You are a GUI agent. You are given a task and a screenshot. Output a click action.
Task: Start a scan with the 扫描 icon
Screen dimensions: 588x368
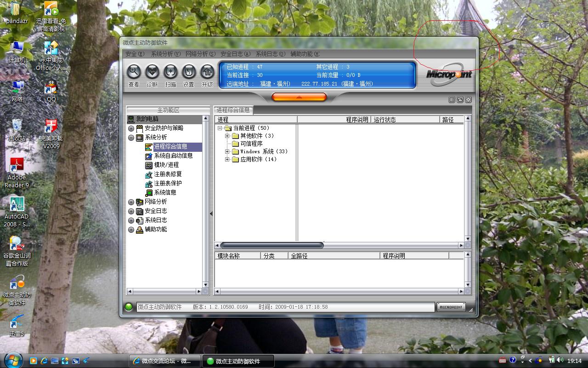click(170, 72)
